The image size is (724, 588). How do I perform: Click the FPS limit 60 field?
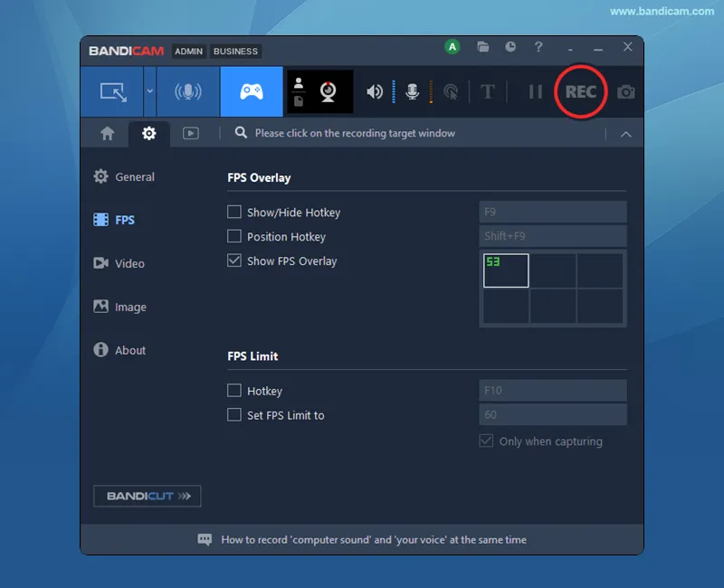(x=553, y=414)
